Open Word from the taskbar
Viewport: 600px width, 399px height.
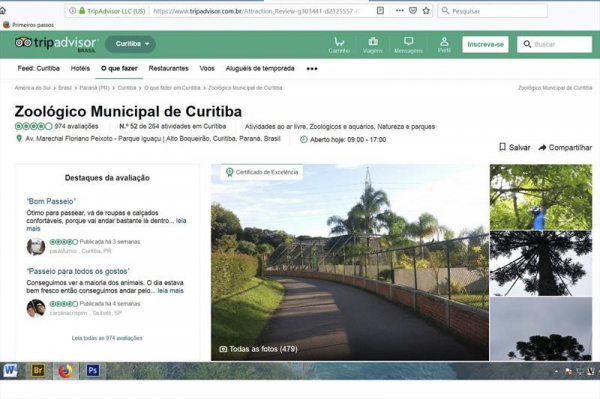10,370
